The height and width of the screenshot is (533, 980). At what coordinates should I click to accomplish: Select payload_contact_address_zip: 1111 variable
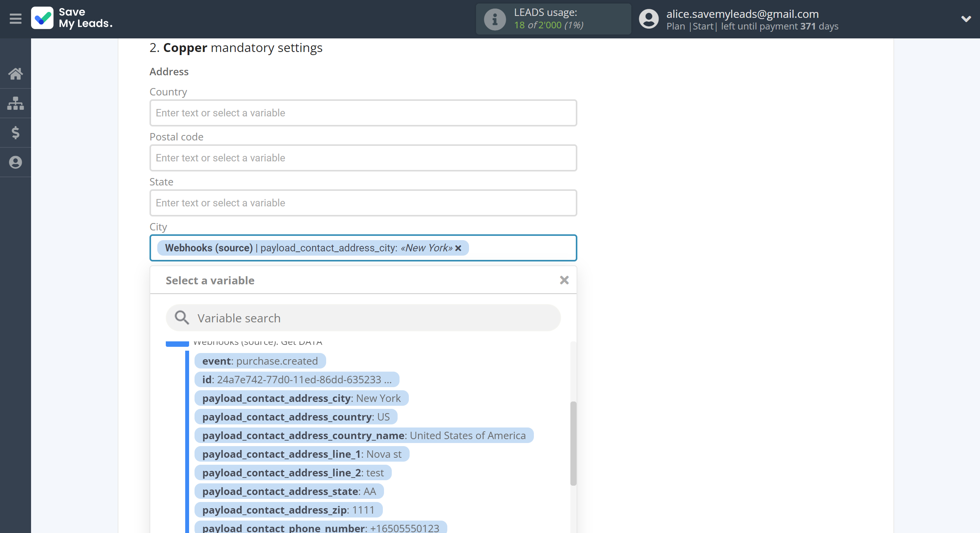tap(288, 510)
